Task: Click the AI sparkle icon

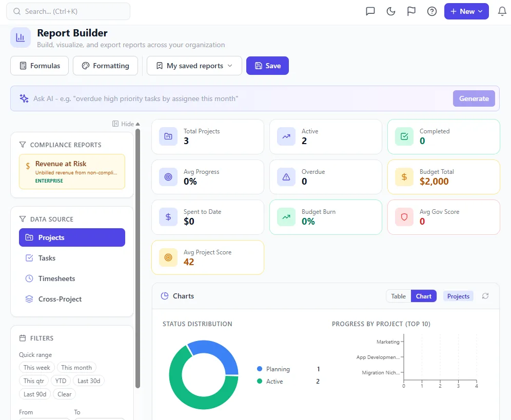Action: [24, 98]
